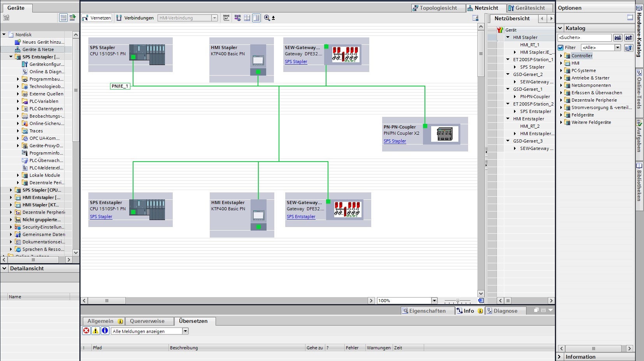Open Geräte & Netze in project tree
Viewport: 644px width, 361px height.
[x=38, y=49]
